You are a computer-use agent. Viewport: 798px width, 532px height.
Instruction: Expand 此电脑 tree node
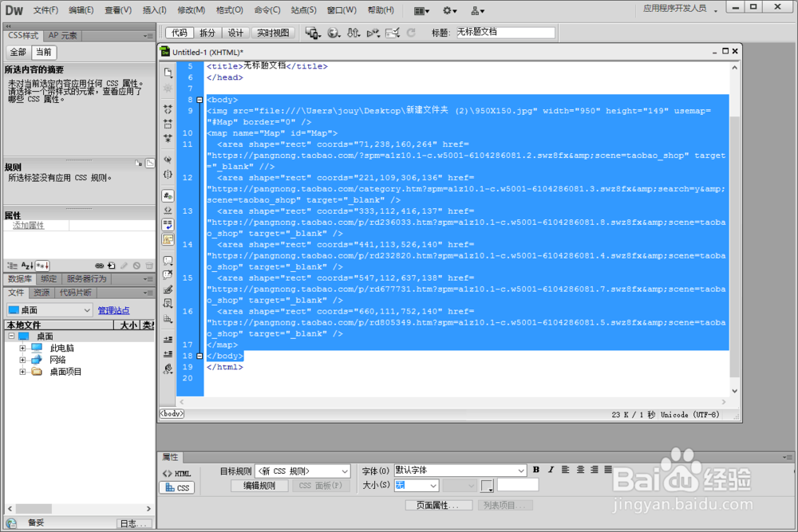(x=22, y=349)
